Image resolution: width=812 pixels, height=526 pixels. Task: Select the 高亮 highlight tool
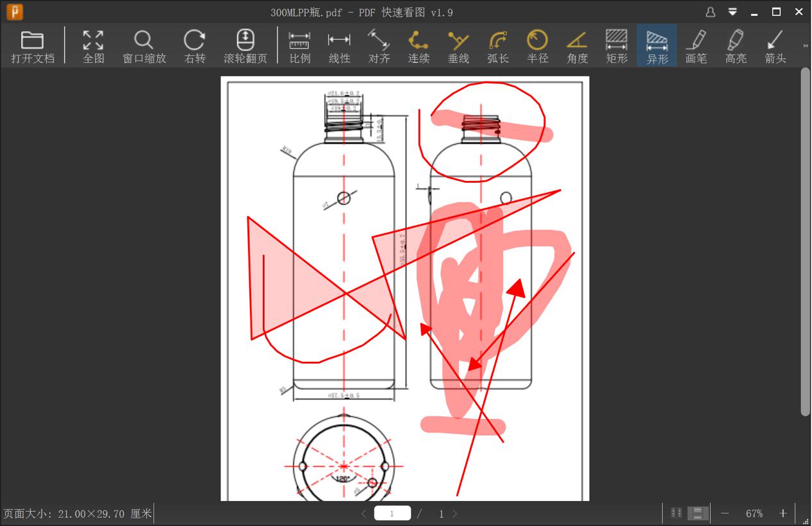tap(736, 45)
